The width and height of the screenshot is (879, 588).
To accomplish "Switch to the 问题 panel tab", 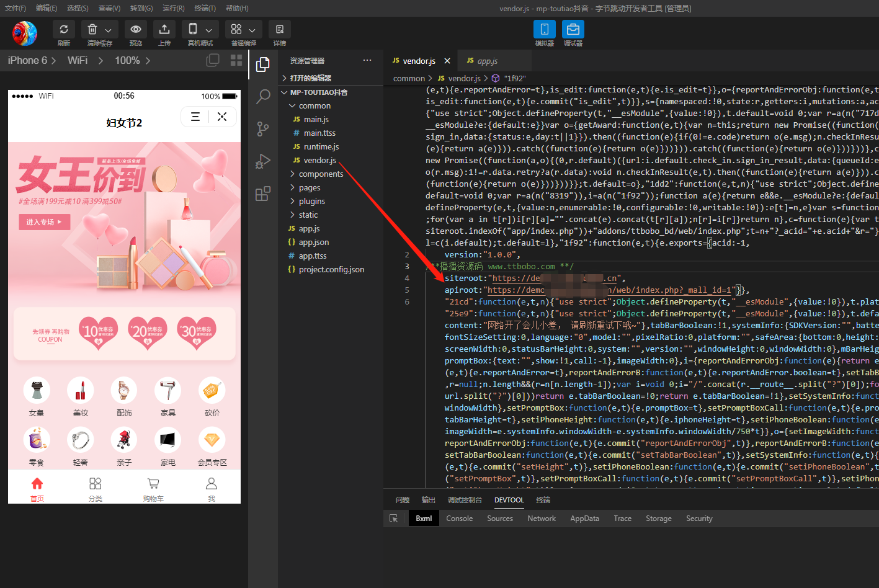I will (x=403, y=500).
